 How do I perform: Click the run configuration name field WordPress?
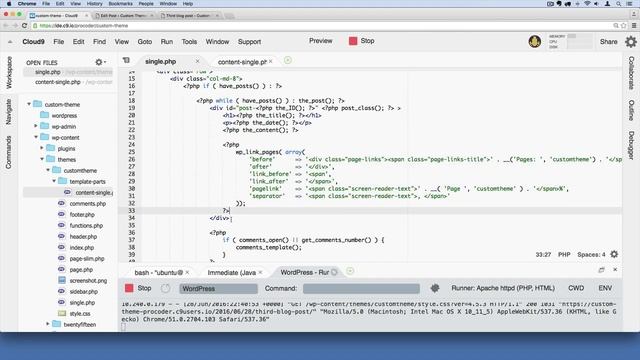click(x=218, y=289)
